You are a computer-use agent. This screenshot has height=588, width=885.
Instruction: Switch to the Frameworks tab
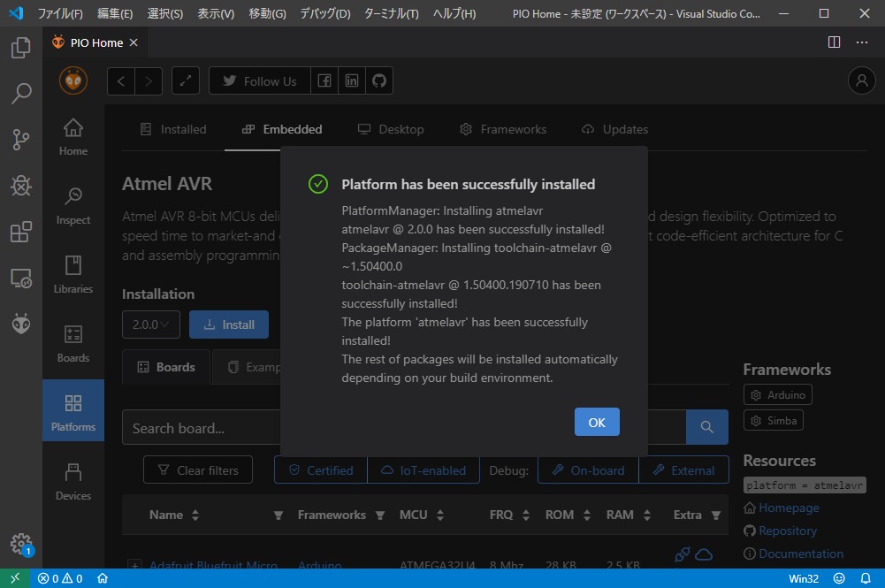pos(502,129)
